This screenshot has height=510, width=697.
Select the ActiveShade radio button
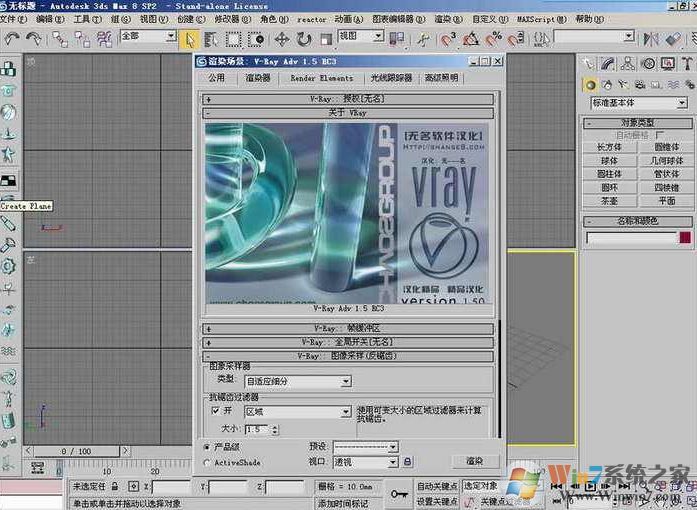(x=207, y=463)
